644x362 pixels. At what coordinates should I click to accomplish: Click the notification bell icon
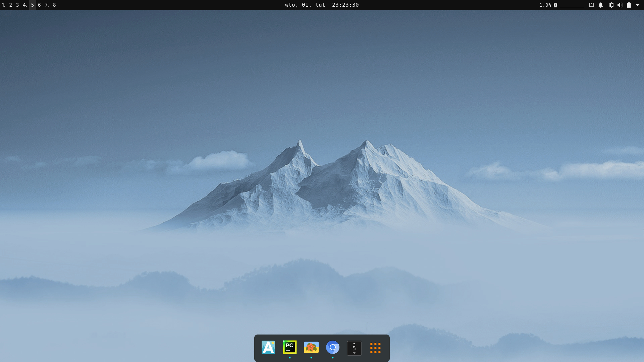(x=601, y=5)
